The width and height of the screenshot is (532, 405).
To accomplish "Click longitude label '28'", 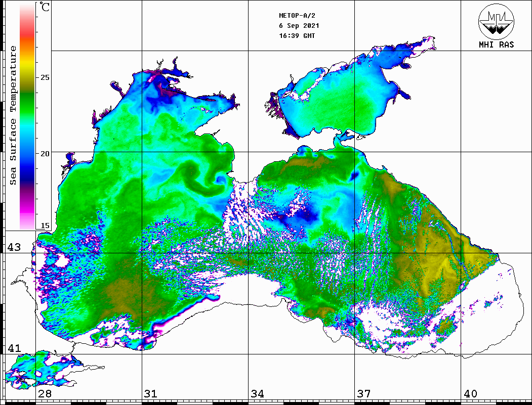I will 45,393.
